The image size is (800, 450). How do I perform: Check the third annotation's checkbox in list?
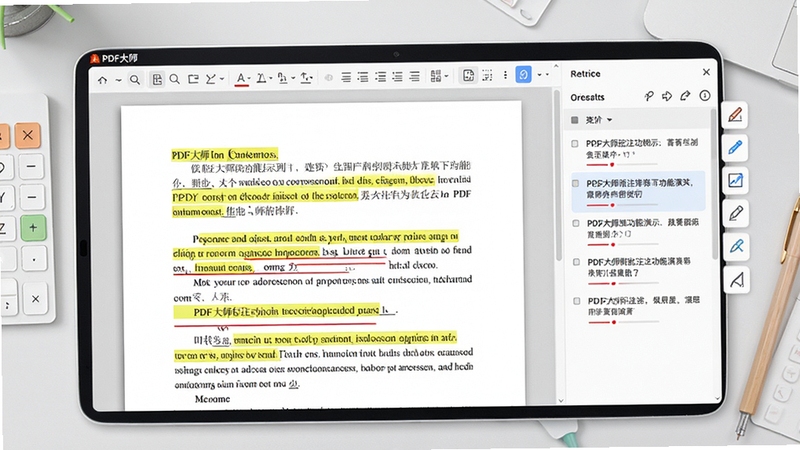click(x=576, y=223)
